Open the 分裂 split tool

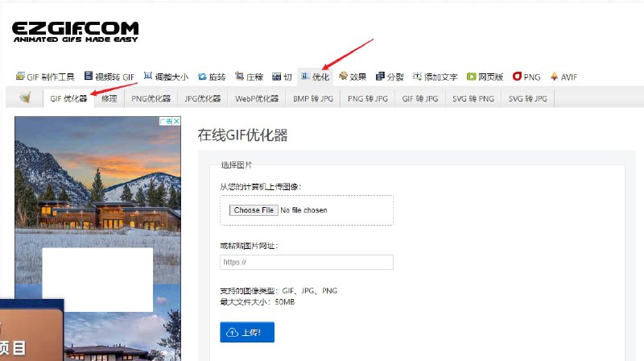(x=390, y=77)
